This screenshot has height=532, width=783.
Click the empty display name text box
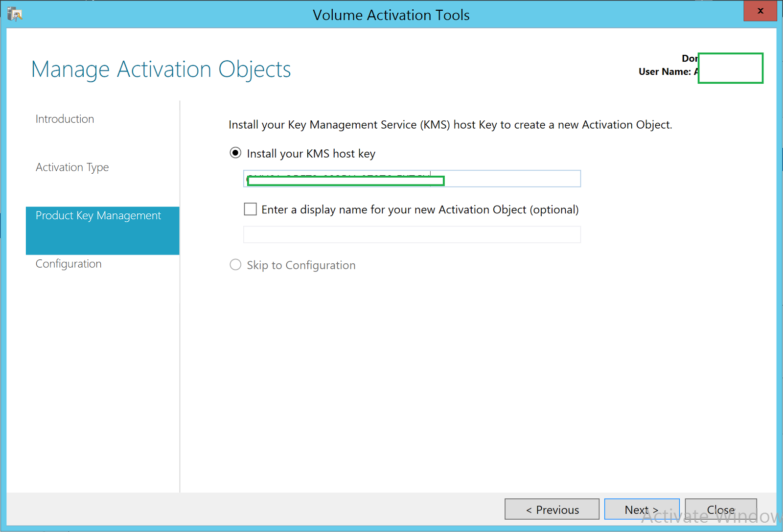(412, 234)
